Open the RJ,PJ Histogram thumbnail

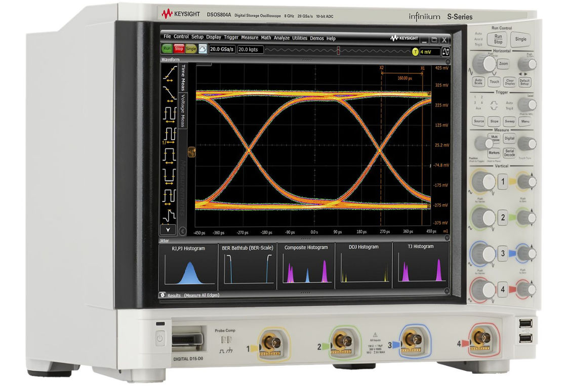188,266
